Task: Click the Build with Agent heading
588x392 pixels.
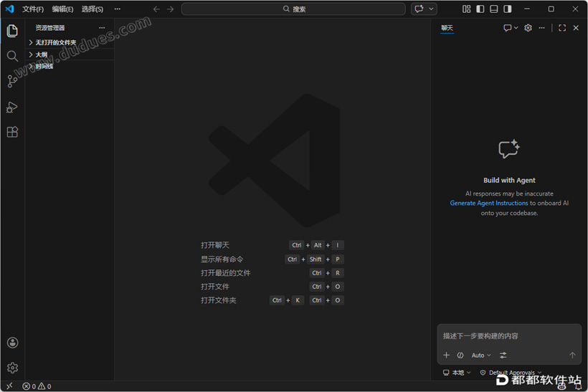Action: pyautogui.click(x=509, y=181)
